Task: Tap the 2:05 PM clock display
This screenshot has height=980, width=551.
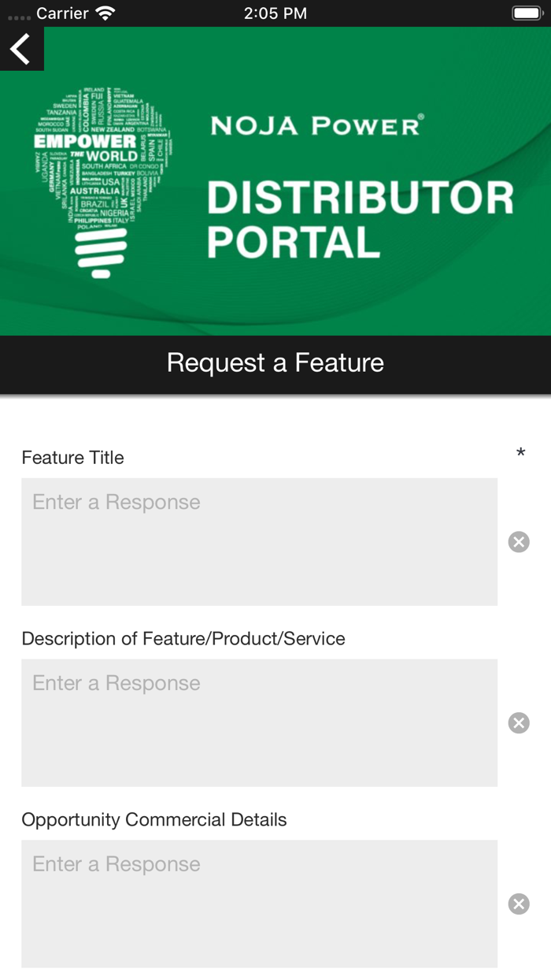Action: 275,13
